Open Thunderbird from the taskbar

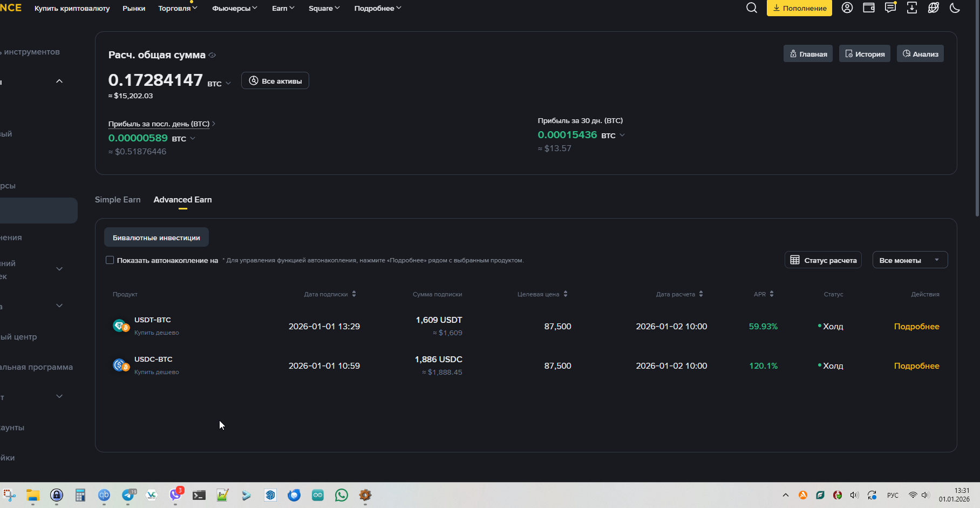[x=294, y=495]
